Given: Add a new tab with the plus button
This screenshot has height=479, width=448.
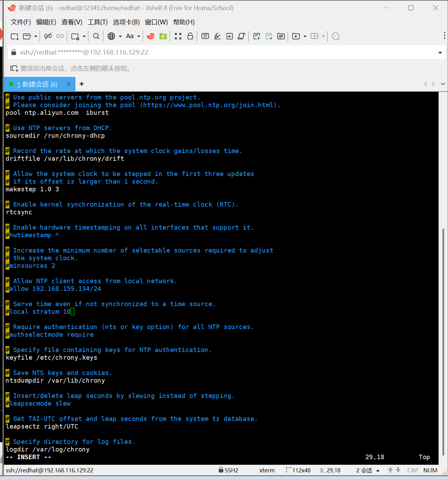Looking at the screenshot, I should tap(82, 84).
